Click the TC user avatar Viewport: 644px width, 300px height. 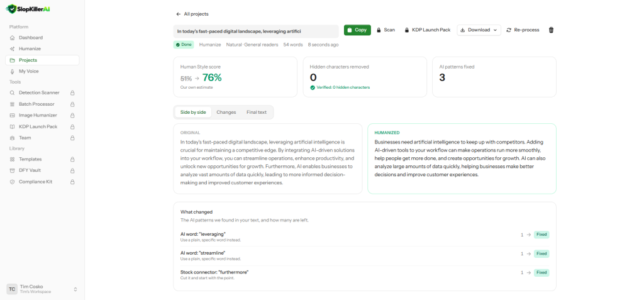point(12,289)
